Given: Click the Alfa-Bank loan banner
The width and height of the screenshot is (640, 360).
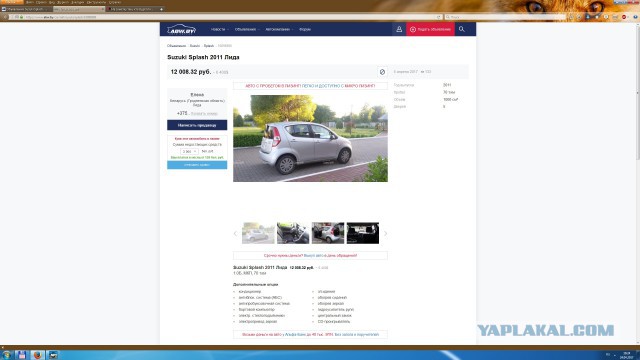Looking at the screenshot, I should coord(310,334).
